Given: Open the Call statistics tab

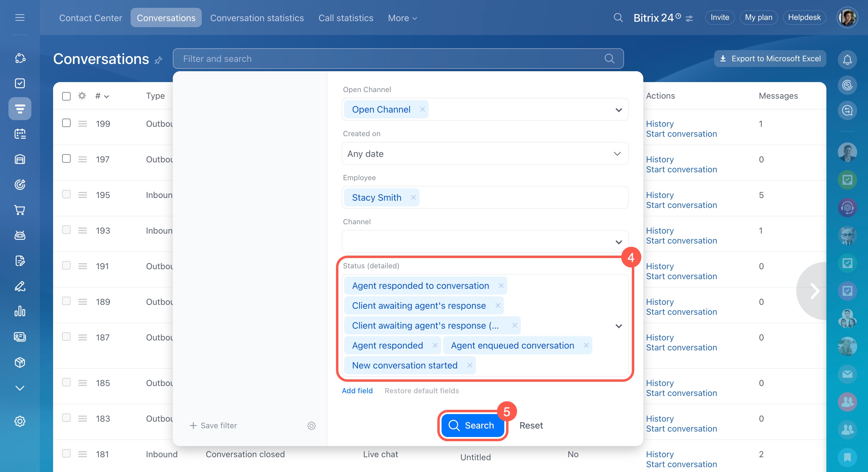Looking at the screenshot, I should click(346, 18).
